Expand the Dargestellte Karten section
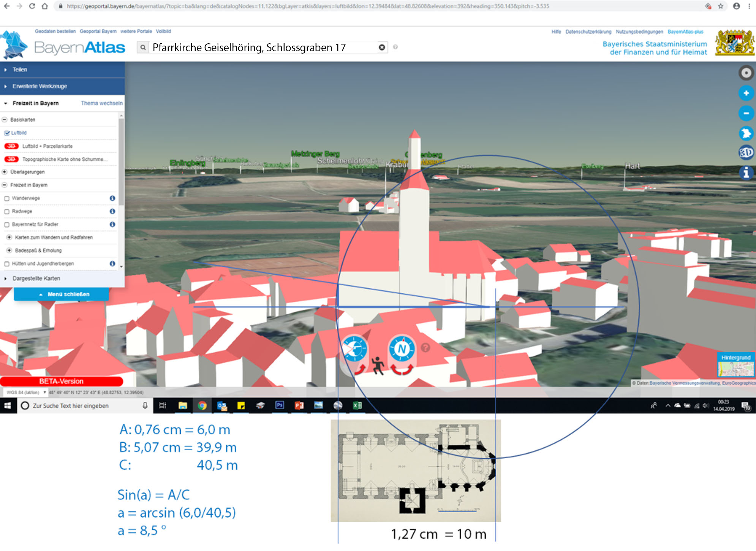Image resolution: width=756 pixels, height=551 pixels. click(x=36, y=279)
